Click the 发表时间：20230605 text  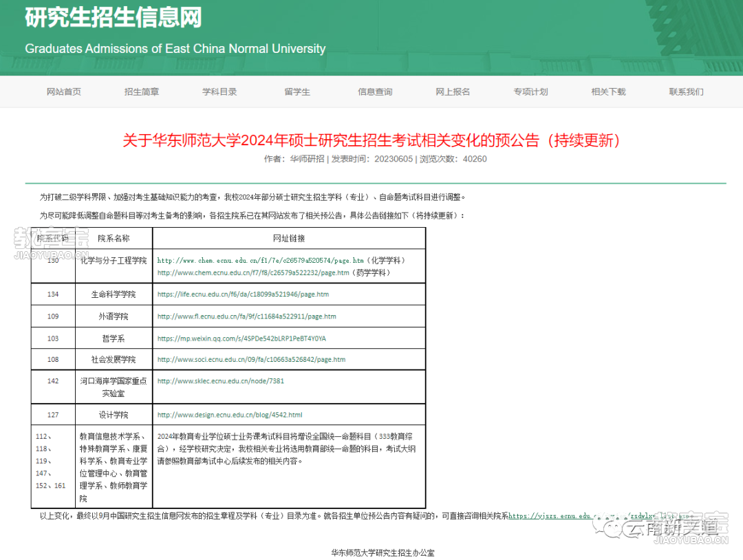372,159
